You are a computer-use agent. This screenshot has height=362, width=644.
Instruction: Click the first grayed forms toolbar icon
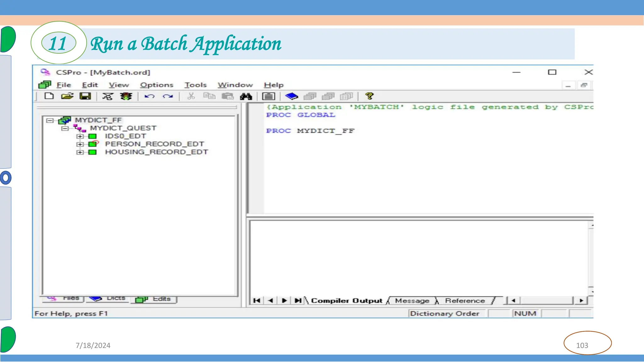(x=310, y=96)
